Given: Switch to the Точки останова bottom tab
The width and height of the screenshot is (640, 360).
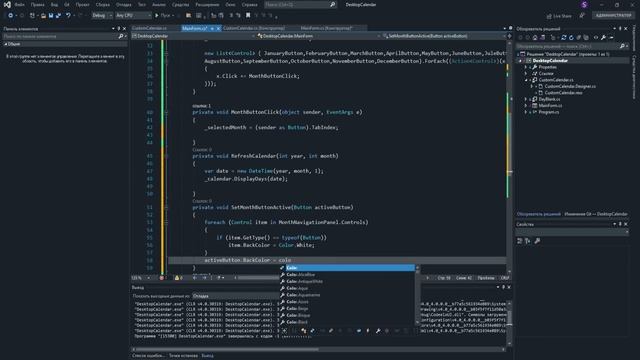Looking at the screenshot, I should [183, 356].
